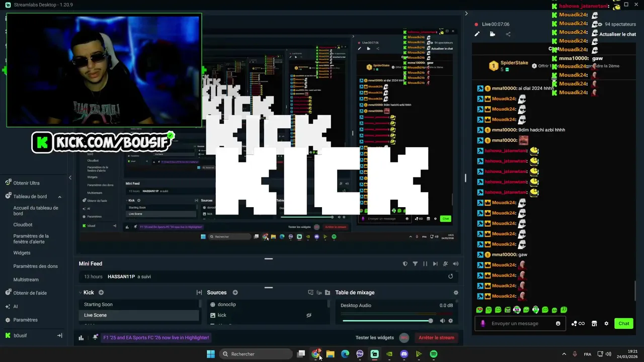Select the Starting Soon scene
This screenshot has height=362, width=644.
[x=139, y=304]
